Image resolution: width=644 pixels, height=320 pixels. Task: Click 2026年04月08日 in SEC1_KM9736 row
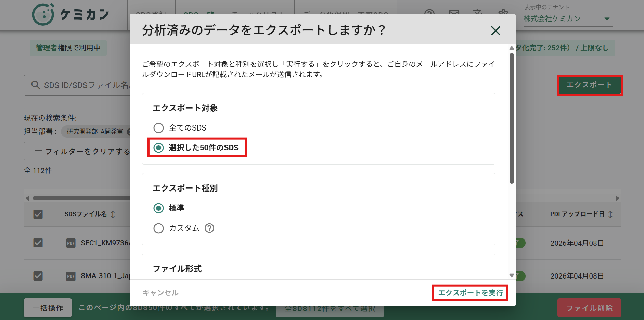(577, 243)
